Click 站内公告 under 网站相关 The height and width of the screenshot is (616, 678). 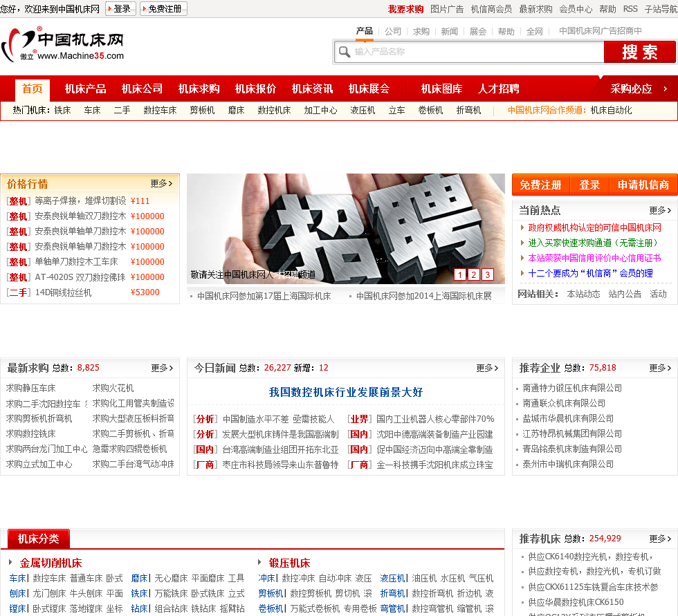(625, 295)
